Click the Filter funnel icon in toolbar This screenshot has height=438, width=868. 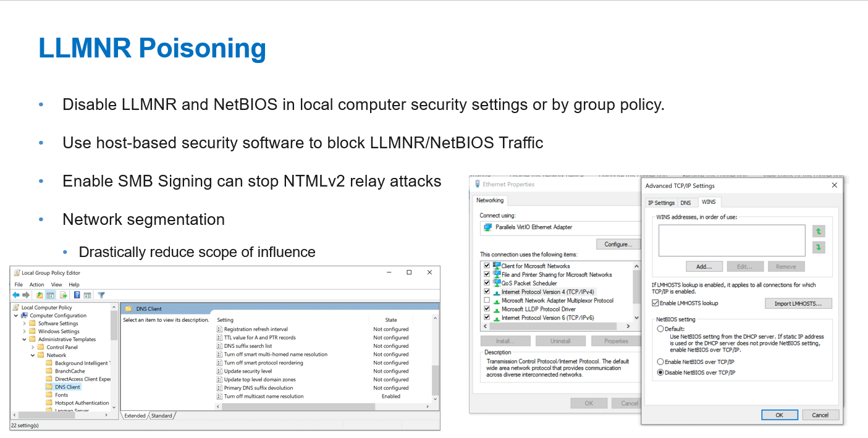tap(101, 295)
